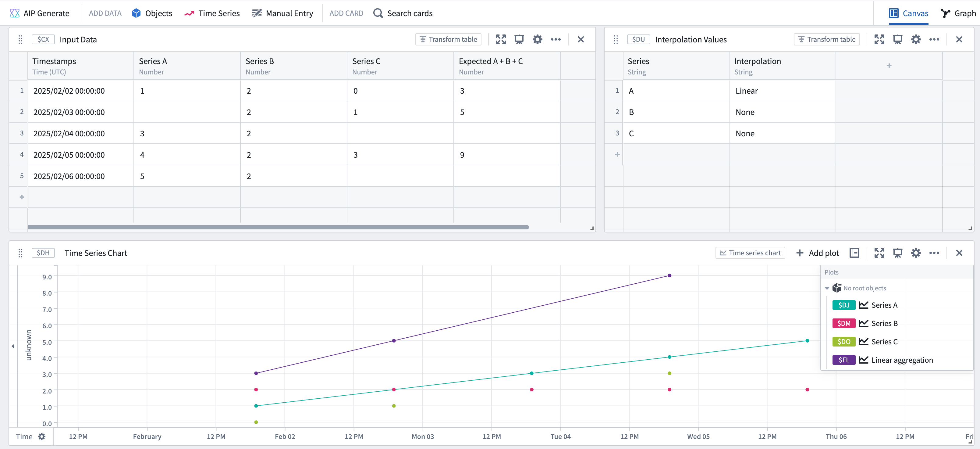
Task: Click the AIP Generate icon
Action: (14, 13)
